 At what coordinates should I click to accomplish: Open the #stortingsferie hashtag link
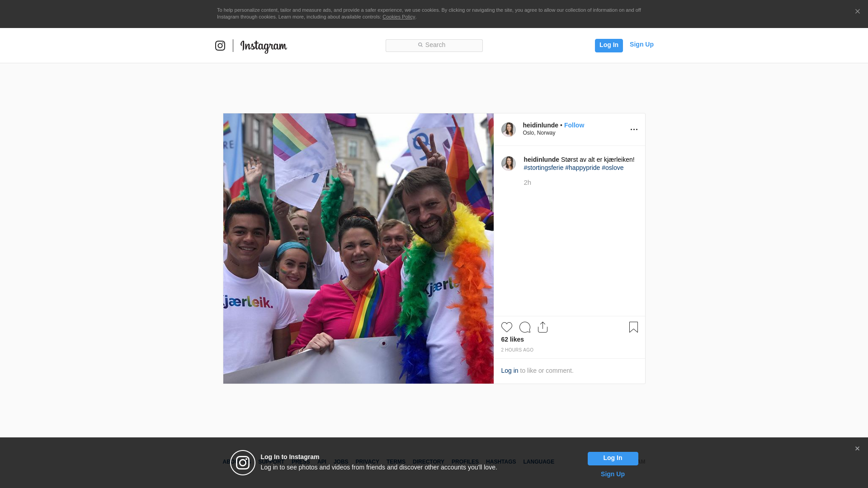[543, 168]
